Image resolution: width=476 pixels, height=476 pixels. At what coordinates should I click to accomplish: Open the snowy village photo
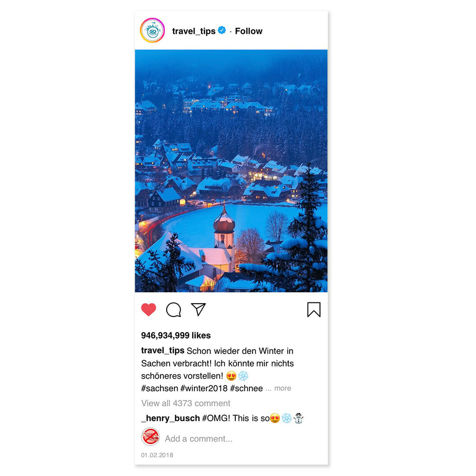[231, 171]
